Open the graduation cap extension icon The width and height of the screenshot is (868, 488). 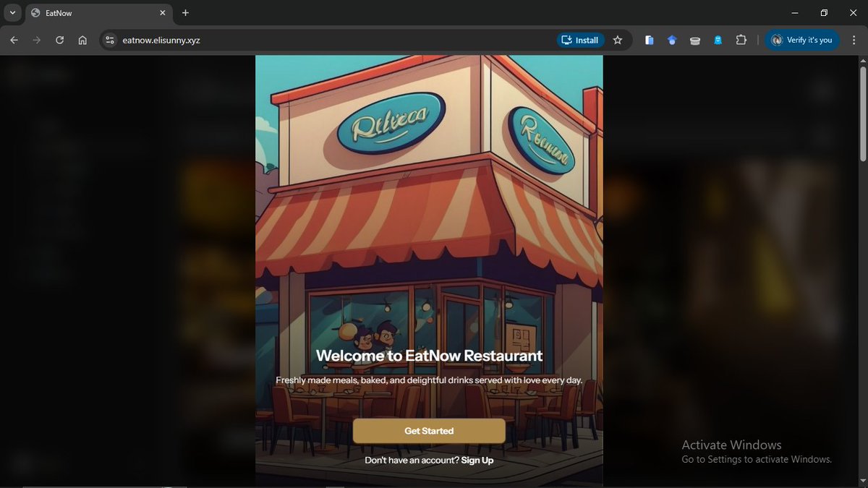672,40
